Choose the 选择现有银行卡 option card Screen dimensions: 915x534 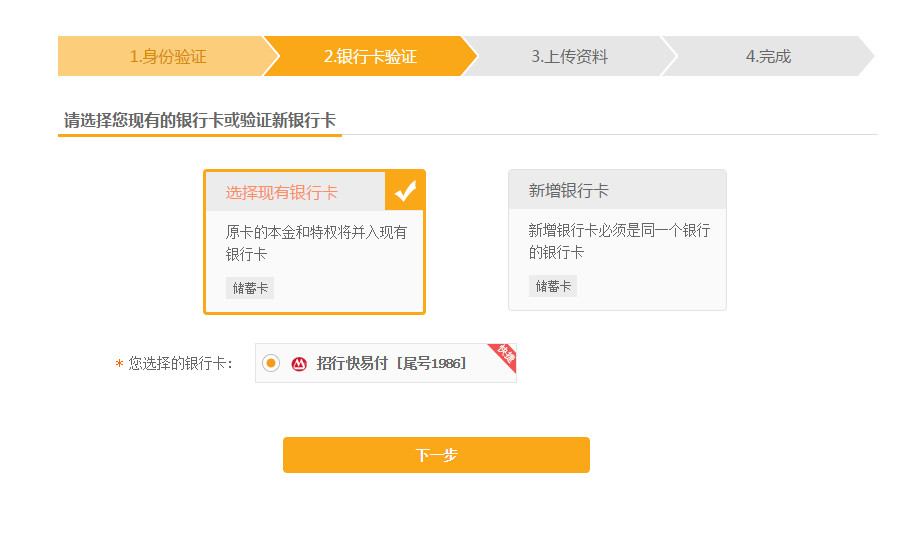tap(314, 242)
